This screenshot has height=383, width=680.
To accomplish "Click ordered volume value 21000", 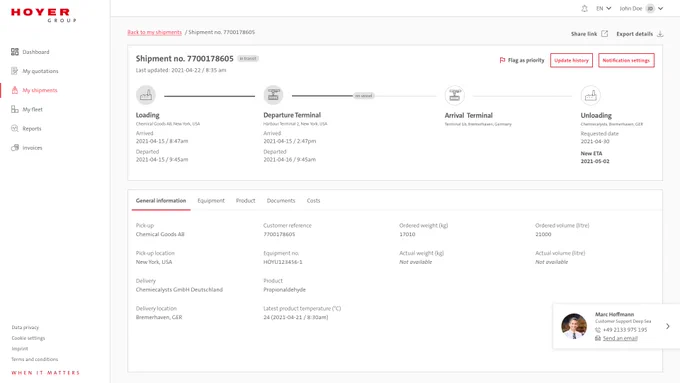I will (543, 234).
